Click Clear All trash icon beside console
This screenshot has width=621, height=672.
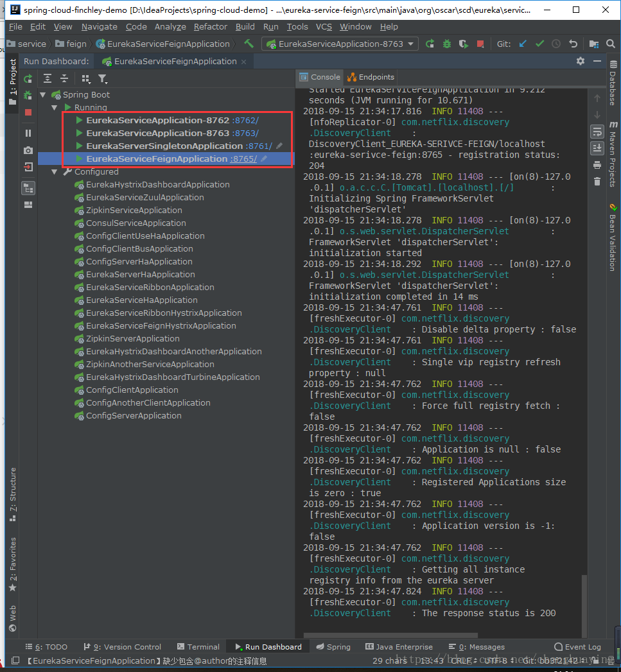point(597,182)
